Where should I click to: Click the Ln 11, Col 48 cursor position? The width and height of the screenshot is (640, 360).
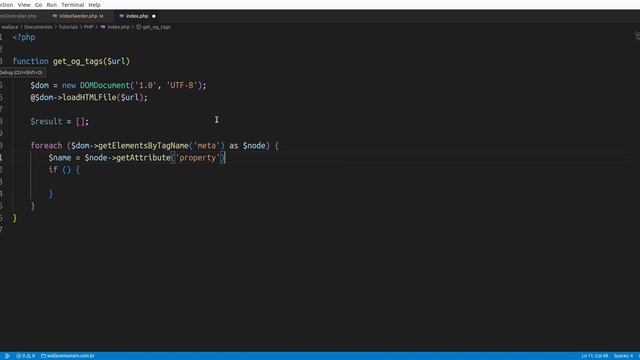pyautogui.click(x=595, y=356)
